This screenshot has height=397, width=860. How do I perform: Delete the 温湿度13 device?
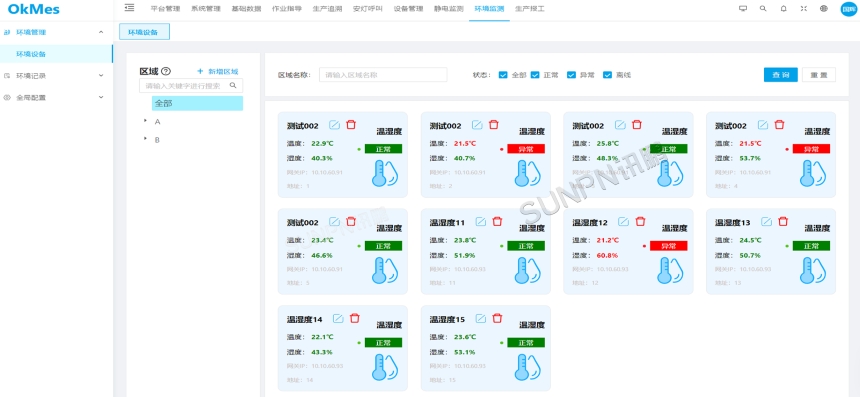tap(783, 222)
